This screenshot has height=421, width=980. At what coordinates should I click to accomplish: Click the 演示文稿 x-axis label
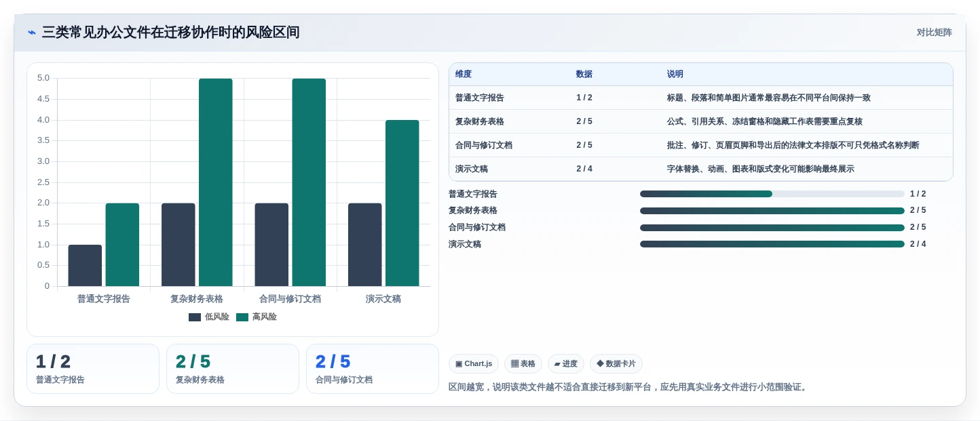pos(383,298)
